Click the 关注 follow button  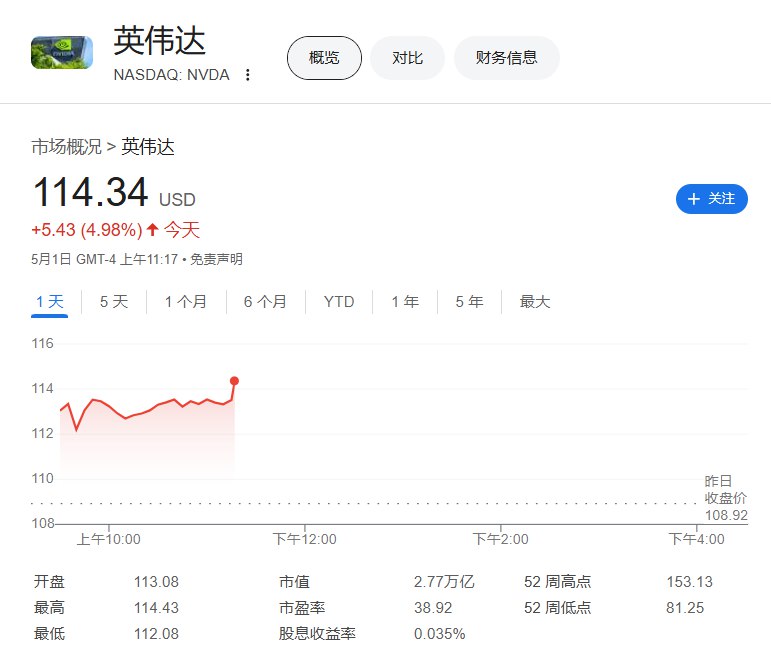click(712, 199)
